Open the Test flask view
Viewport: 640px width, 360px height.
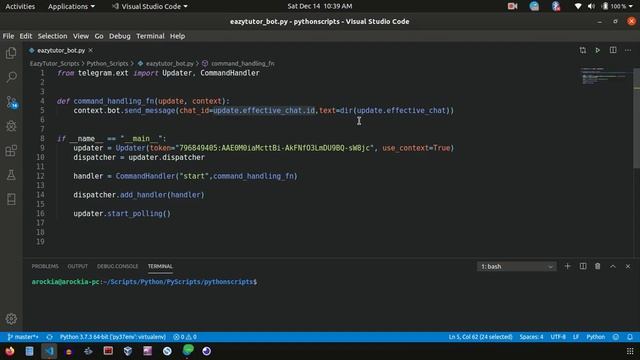tap(11, 175)
